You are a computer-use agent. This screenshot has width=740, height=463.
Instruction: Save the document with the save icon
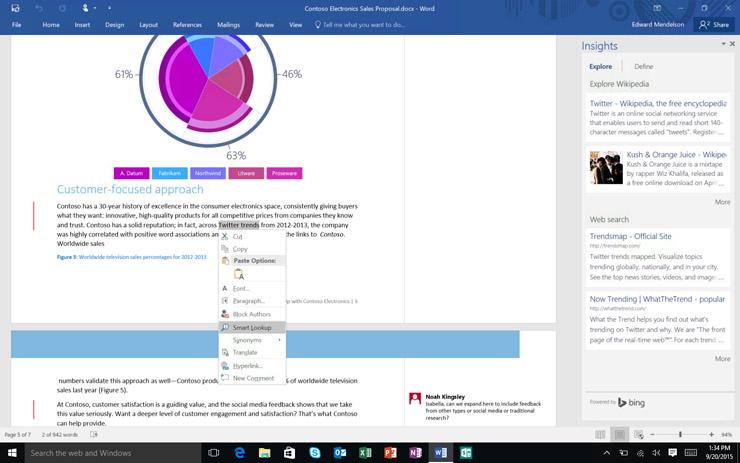point(16,8)
